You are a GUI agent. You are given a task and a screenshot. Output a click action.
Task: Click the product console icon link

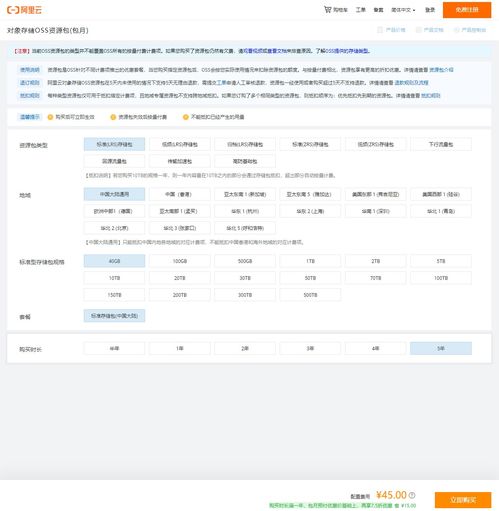[470, 30]
